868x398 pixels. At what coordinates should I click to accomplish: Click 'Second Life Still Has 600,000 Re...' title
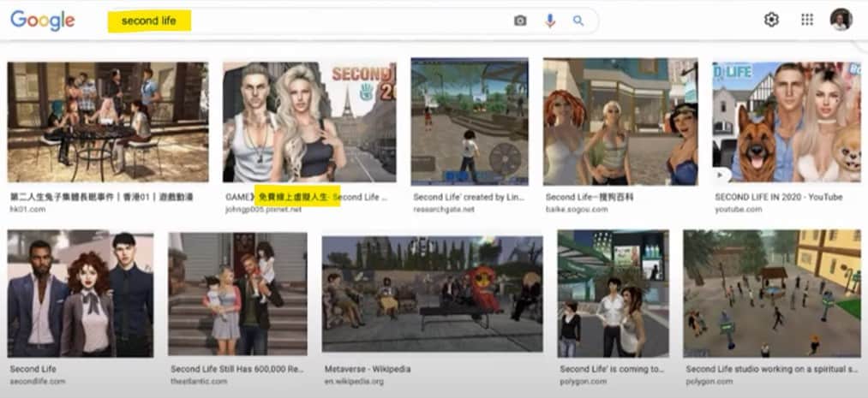(237, 369)
